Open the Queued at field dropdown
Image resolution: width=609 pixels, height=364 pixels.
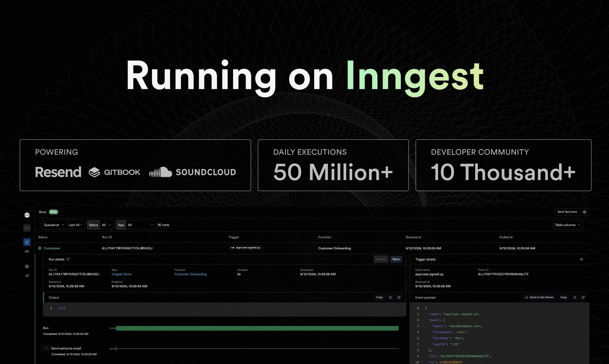(54, 225)
